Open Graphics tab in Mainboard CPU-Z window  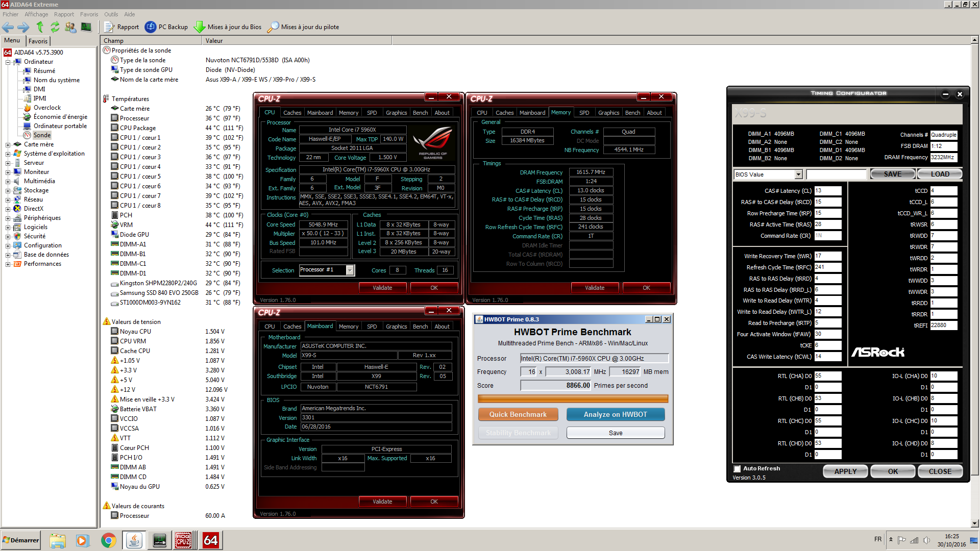(x=396, y=327)
